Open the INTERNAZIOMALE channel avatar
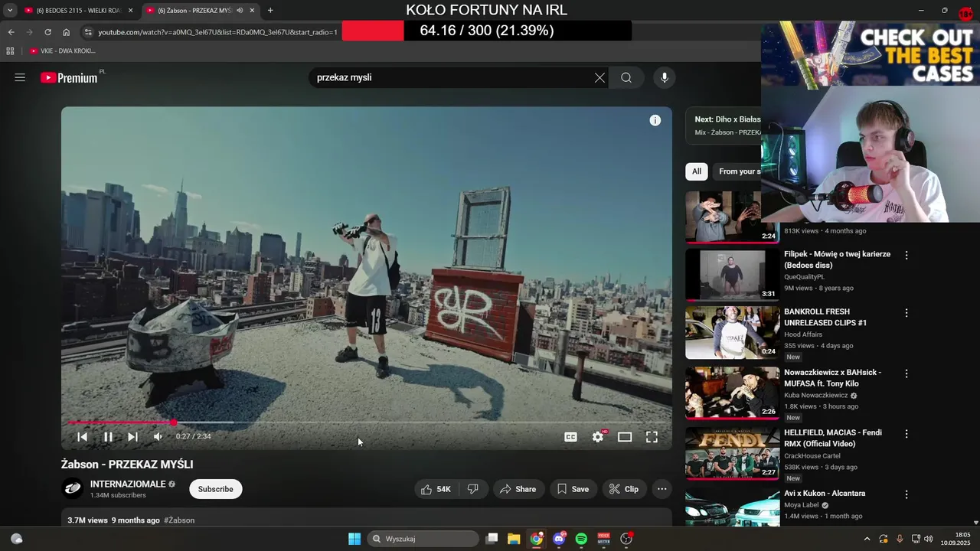The height and width of the screenshot is (551, 980). [x=73, y=488]
